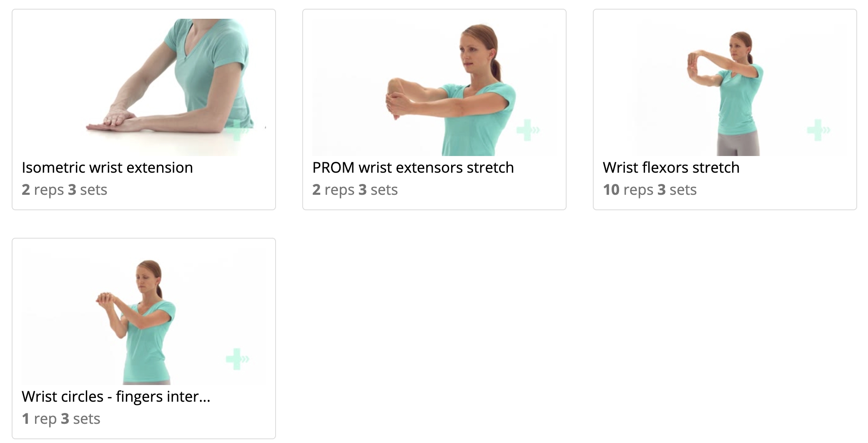
Task: Click the Wrist flexors stretch title
Action: point(671,168)
